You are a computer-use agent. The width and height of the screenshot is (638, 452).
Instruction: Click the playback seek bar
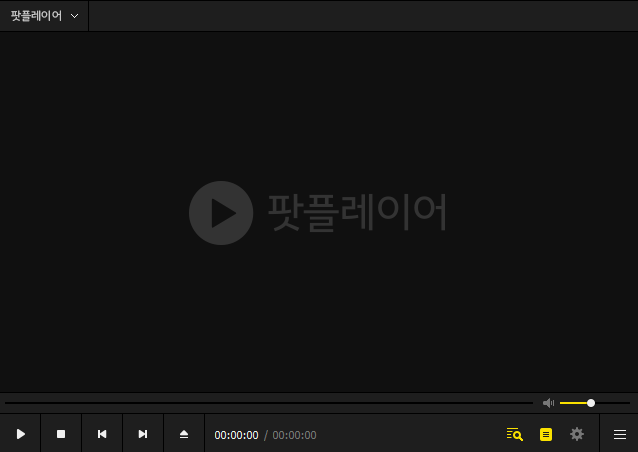pos(269,403)
